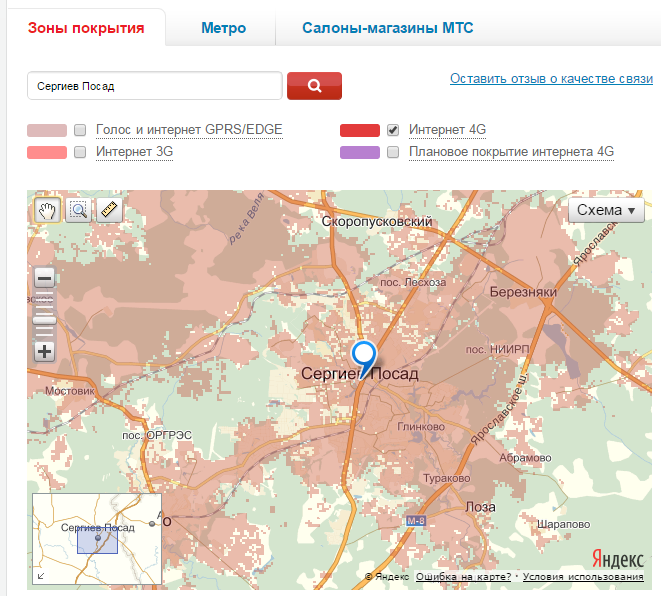Open Условия использования link

[582, 577]
